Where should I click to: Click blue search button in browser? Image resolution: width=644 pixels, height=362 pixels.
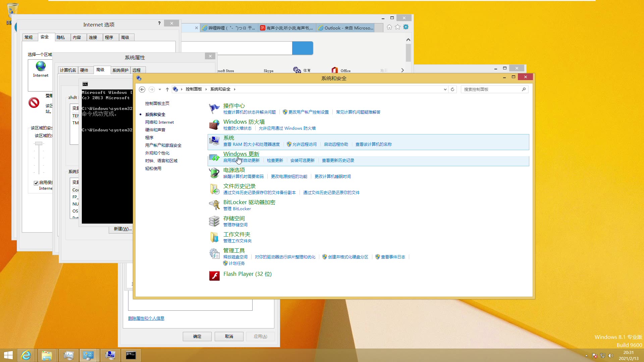pyautogui.click(x=303, y=48)
